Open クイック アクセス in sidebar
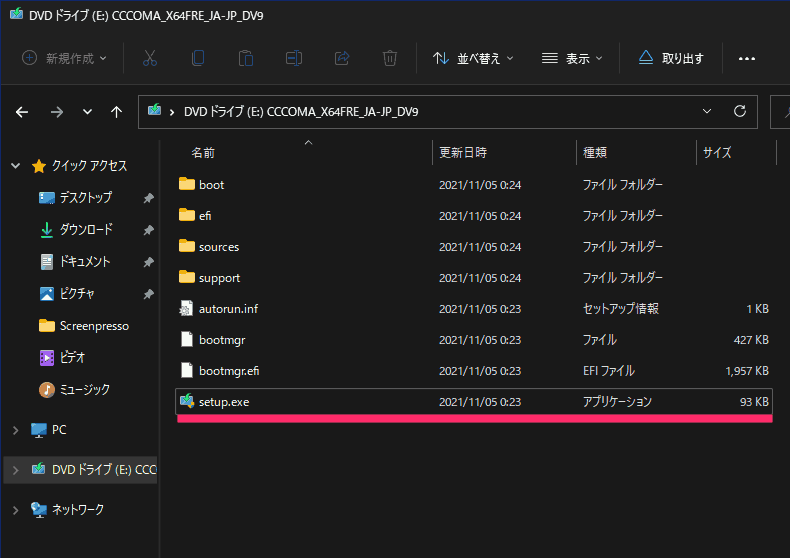 click(x=89, y=166)
